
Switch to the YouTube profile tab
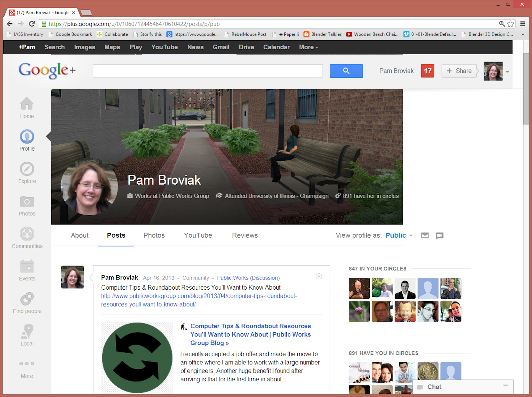tap(198, 235)
